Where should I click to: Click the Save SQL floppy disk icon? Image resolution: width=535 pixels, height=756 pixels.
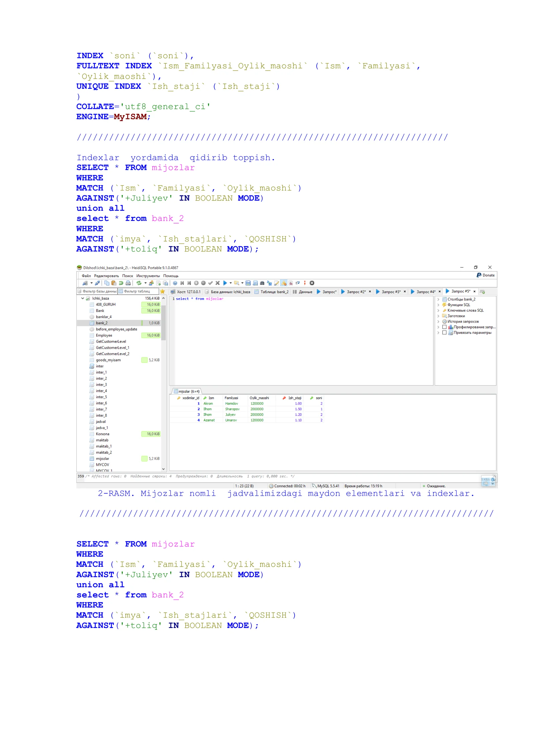pyautogui.click(x=248, y=283)
